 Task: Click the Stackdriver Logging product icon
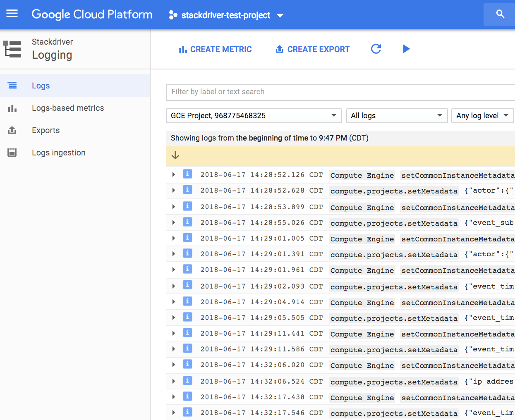(x=12, y=49)
